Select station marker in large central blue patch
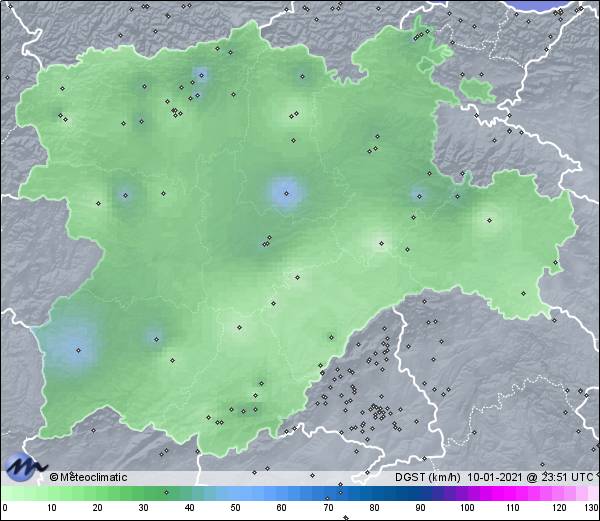The width and height of the screenshot is (600, 521). (286, 194)
